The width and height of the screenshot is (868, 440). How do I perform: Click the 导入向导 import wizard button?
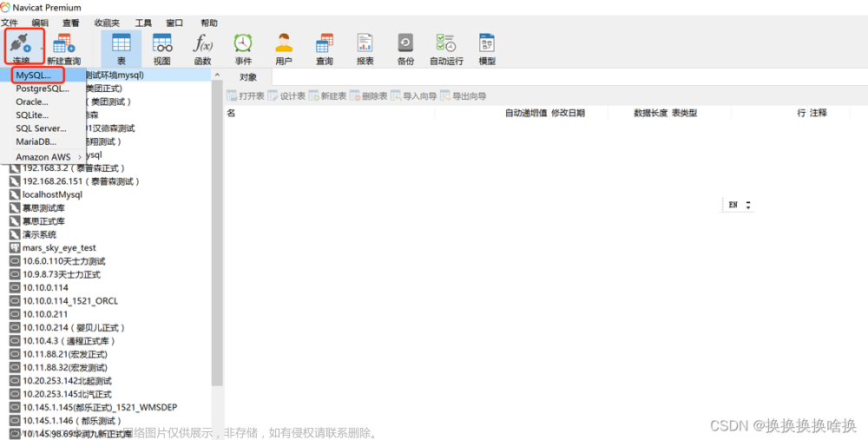tap(413, 96)
